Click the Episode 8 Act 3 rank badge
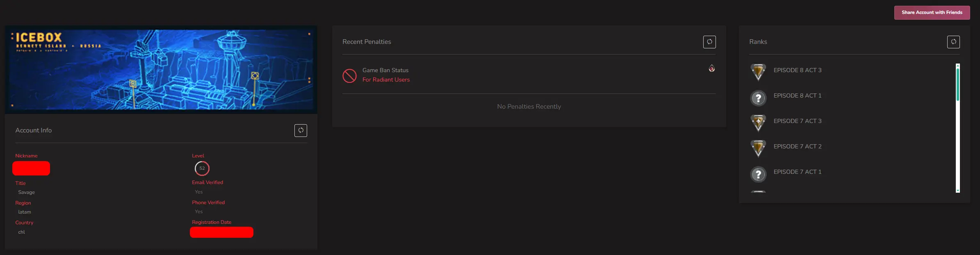This screenshot has height=255, width=980. 758,72
